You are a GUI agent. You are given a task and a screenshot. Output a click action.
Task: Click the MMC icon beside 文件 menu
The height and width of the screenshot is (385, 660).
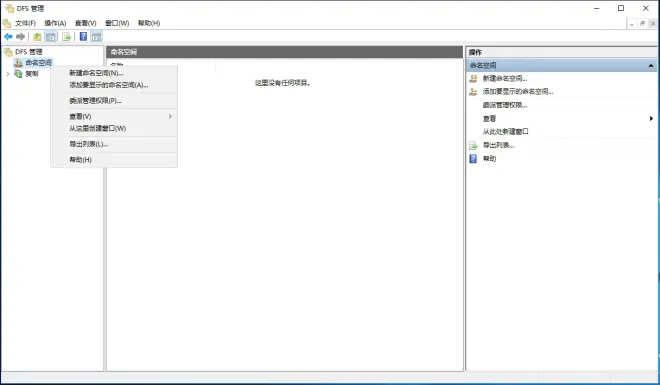tap(7, 23)
